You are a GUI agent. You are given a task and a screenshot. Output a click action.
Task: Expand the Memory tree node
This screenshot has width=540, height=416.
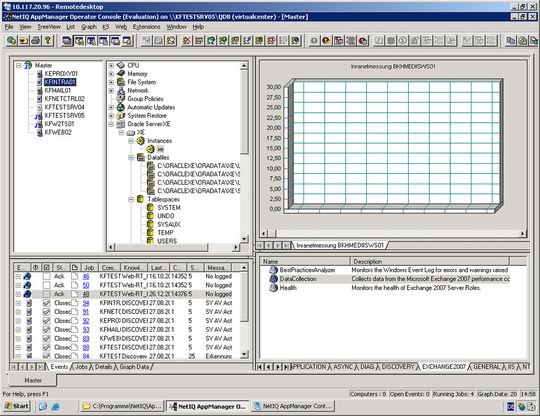(111, 74)
